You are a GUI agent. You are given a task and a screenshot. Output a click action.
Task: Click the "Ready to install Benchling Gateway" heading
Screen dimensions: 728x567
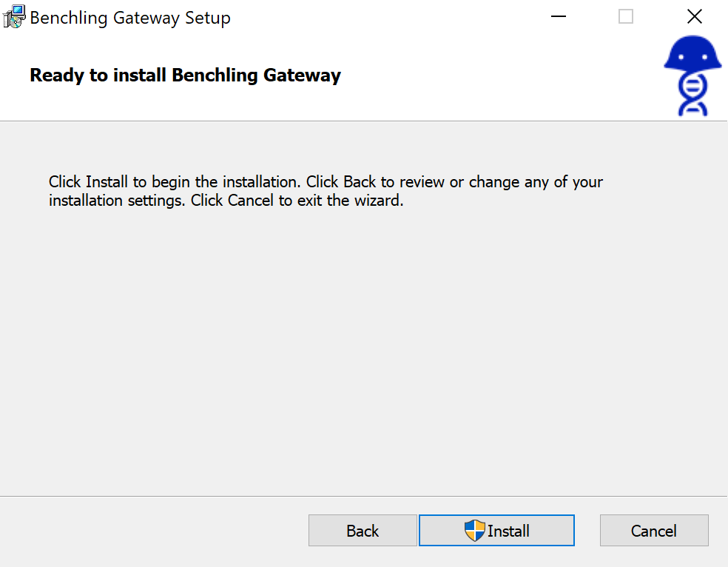(185, 75)
